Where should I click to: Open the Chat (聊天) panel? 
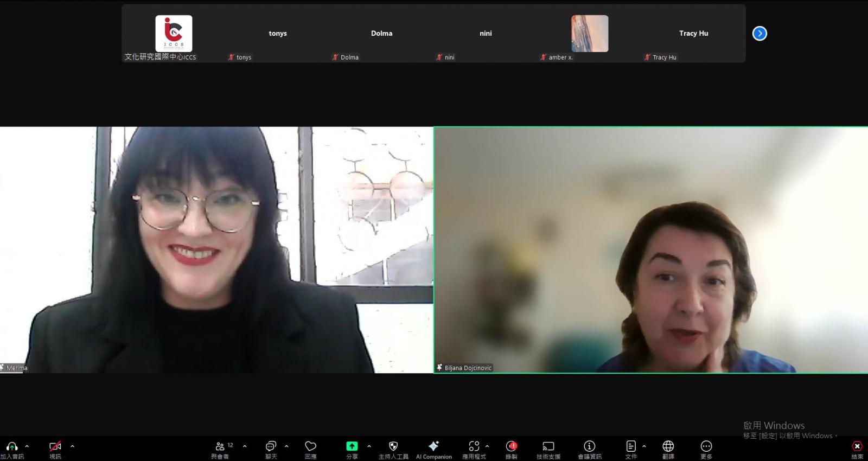(271, 446)
